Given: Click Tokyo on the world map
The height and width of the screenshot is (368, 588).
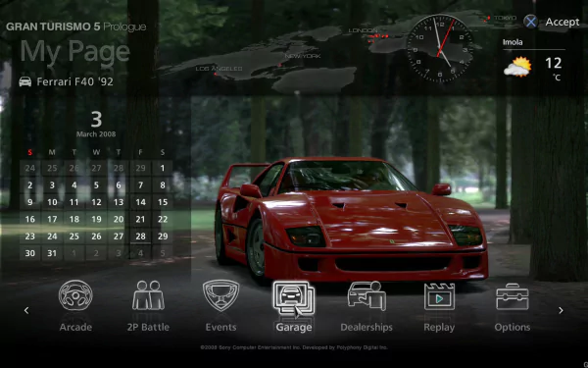Looking at the screenshot, I should click(x=505, y=18).
